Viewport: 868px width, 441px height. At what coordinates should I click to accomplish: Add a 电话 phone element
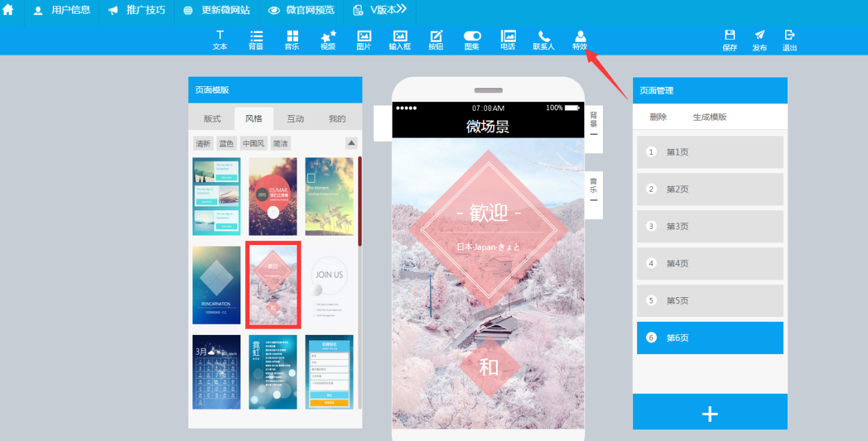coord(508,40)
